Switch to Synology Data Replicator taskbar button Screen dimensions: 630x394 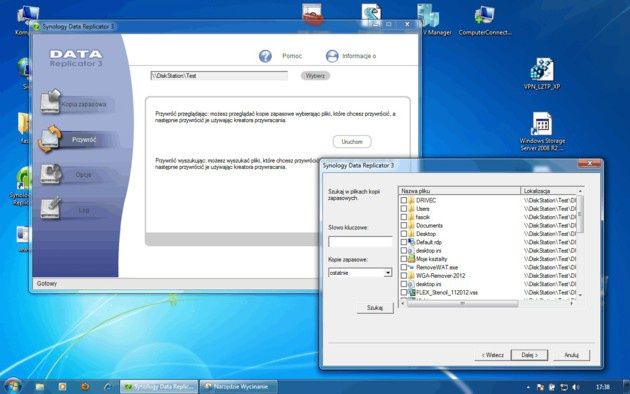159,387
